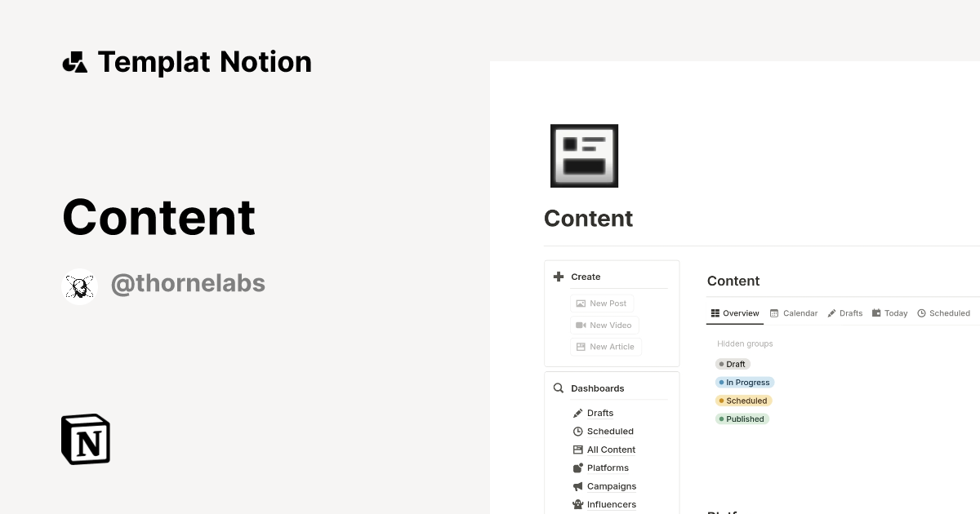Select the New Post image icon
Screen dimensions: 980x514
581,303
